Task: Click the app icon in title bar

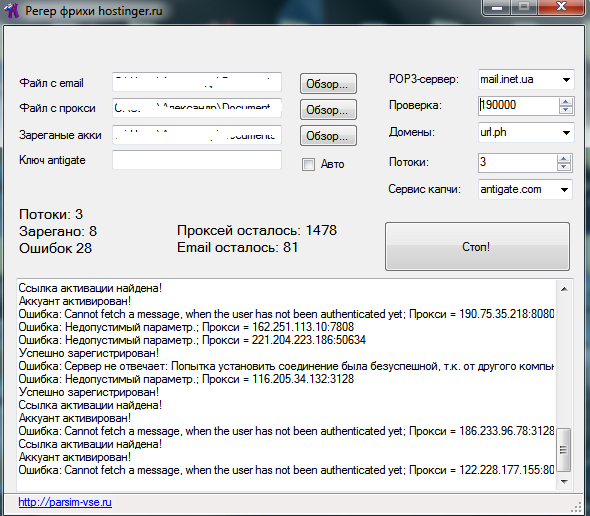Action: tap(12, 10)
